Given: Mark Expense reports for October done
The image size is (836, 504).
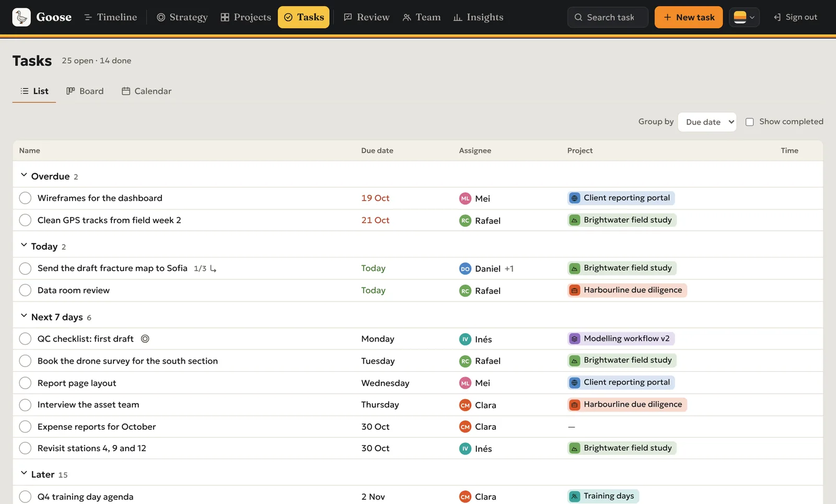Looking at the screenshot, I should 25,427.
